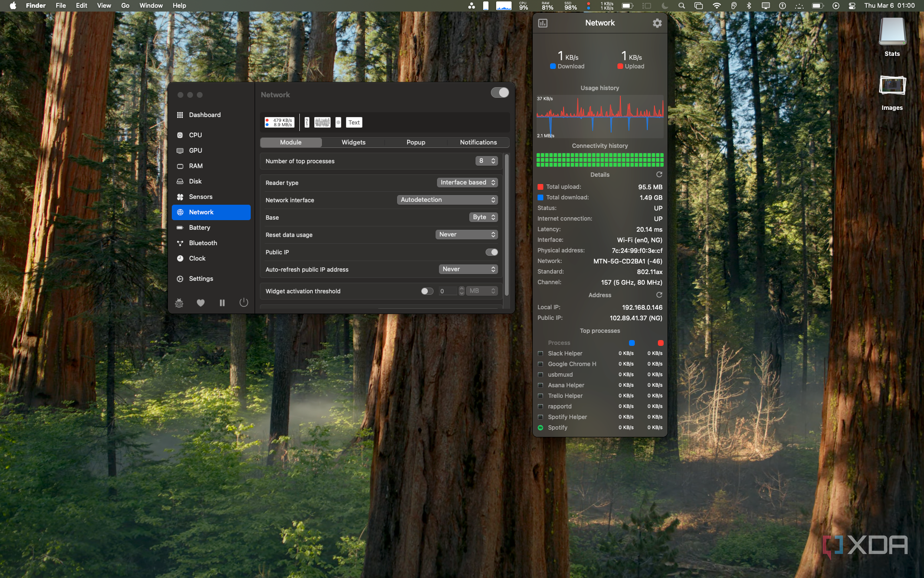Viewport: 924px width, 578px height.
Task: Open the Wi-Fi menu bar icon
Action: tap(717, 6)
